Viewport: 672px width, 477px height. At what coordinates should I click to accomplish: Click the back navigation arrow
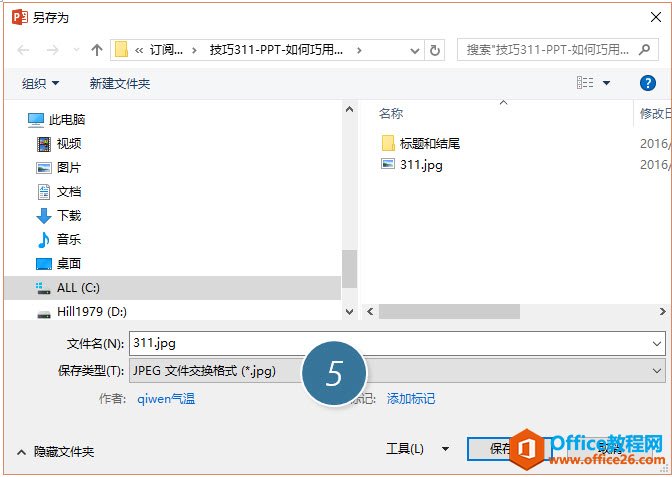pyautogui.click(x=23, y=50)
